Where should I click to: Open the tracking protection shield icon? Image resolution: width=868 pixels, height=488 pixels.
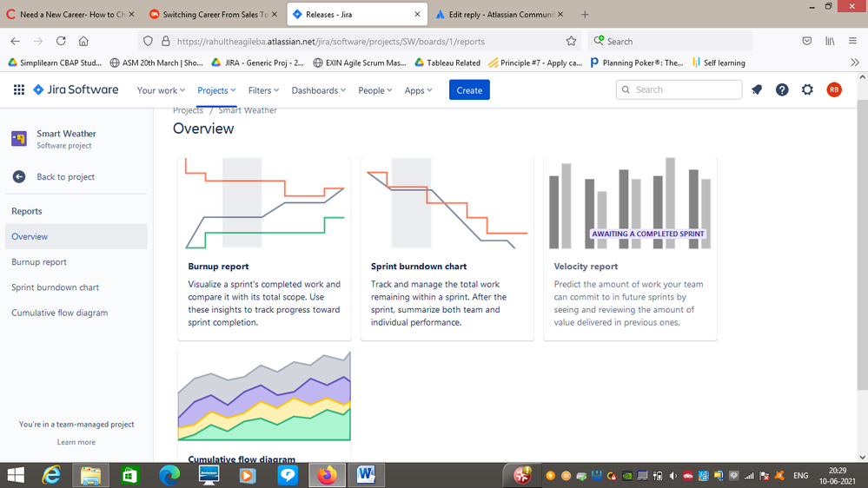click(148, 41)
